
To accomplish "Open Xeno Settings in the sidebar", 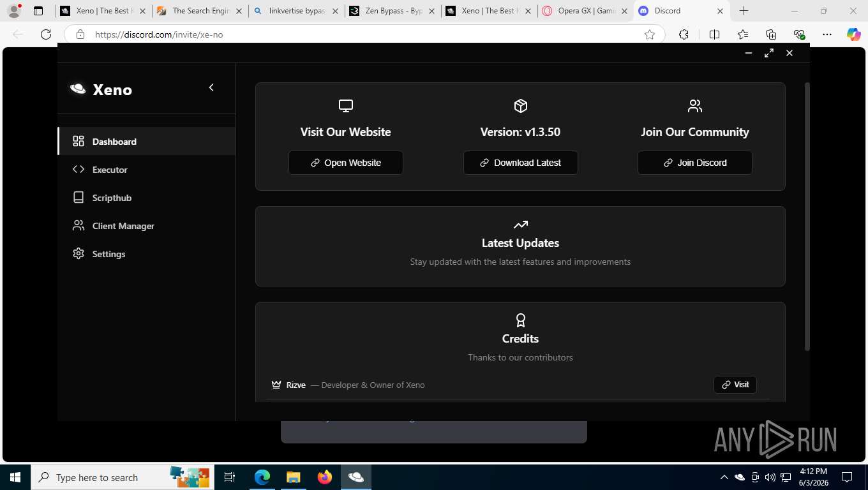I will 147,253.
